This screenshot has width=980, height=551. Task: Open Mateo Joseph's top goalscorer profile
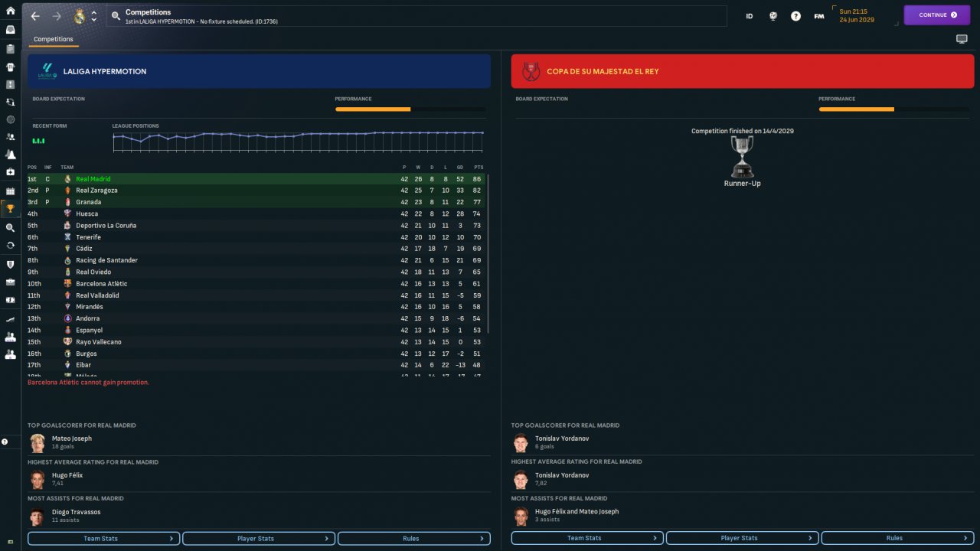click(72, 439)
